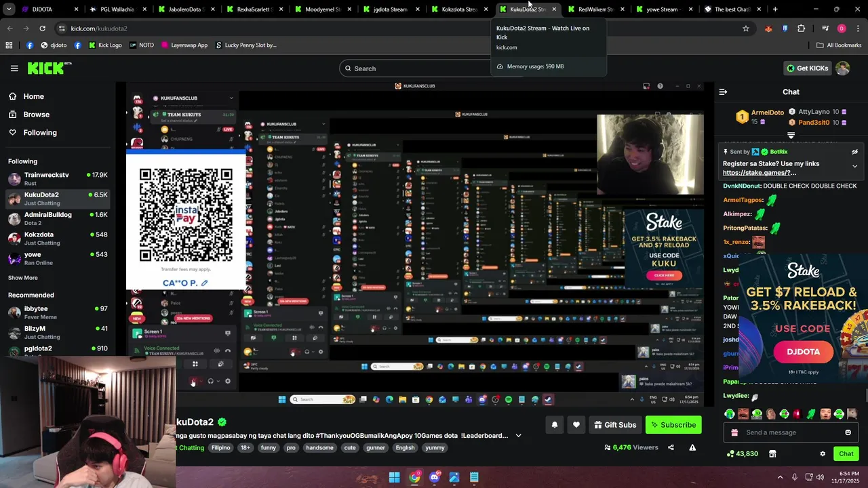The width and height of the screenshot is (868, 488).
Task: Follow the channel with heart button
Action: tap(576, 425)
